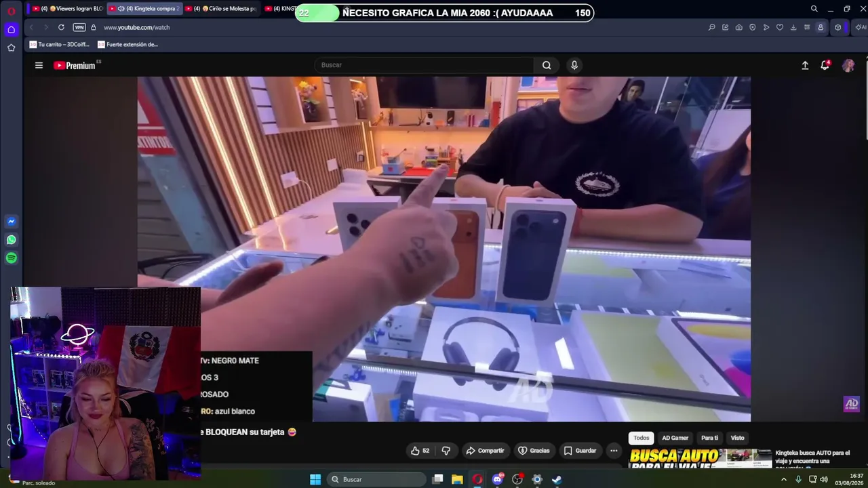Open the 'BUSCA AUTO' video thumbnail
This screenshot has width=868, height=488.
(x=700, y=459)
